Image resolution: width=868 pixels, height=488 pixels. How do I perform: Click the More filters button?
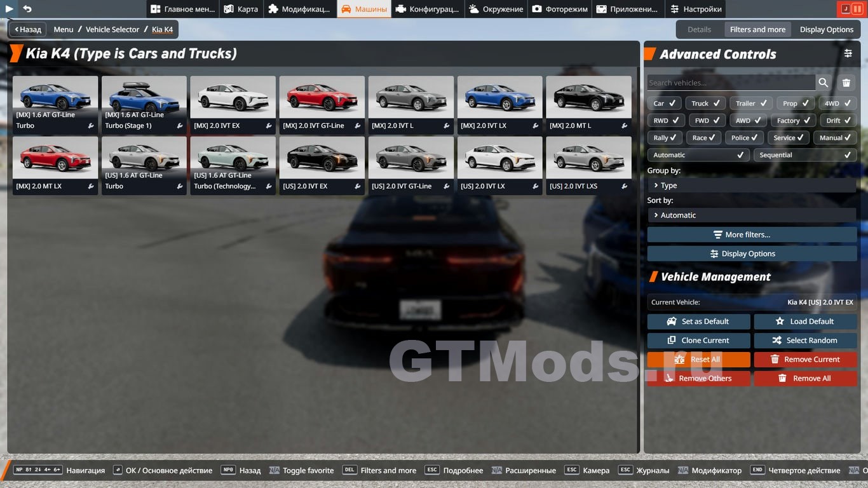tap(752, 234)
